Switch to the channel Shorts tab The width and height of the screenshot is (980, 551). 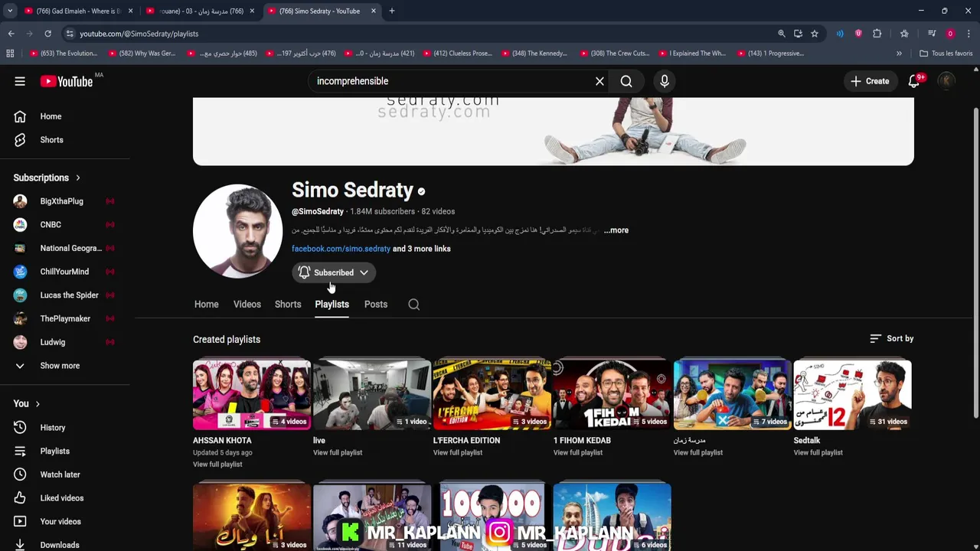click(288, 305)
